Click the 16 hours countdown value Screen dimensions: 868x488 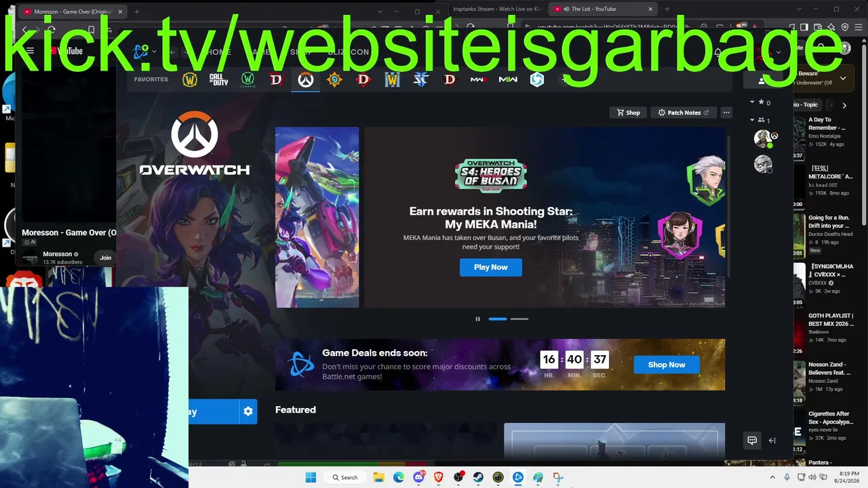549,359
